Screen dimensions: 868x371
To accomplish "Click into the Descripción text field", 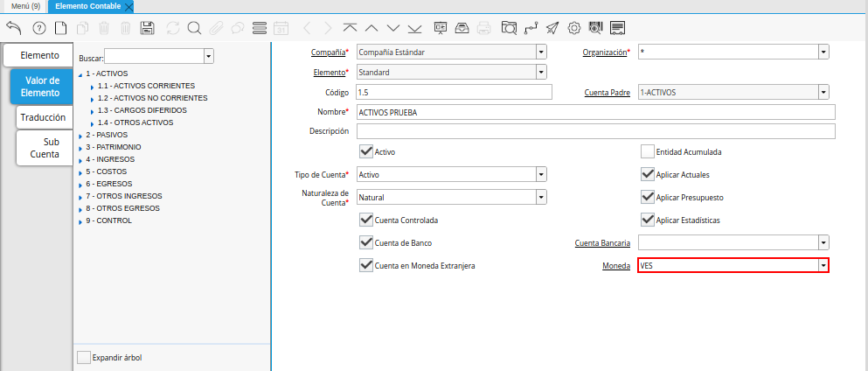I will tap(595, 131).
